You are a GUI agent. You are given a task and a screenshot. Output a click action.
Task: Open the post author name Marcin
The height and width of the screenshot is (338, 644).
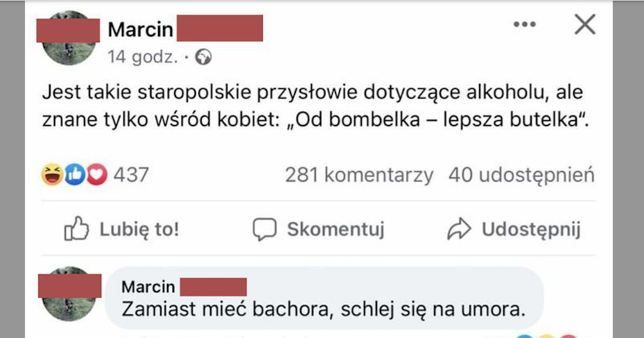[139, 30]
